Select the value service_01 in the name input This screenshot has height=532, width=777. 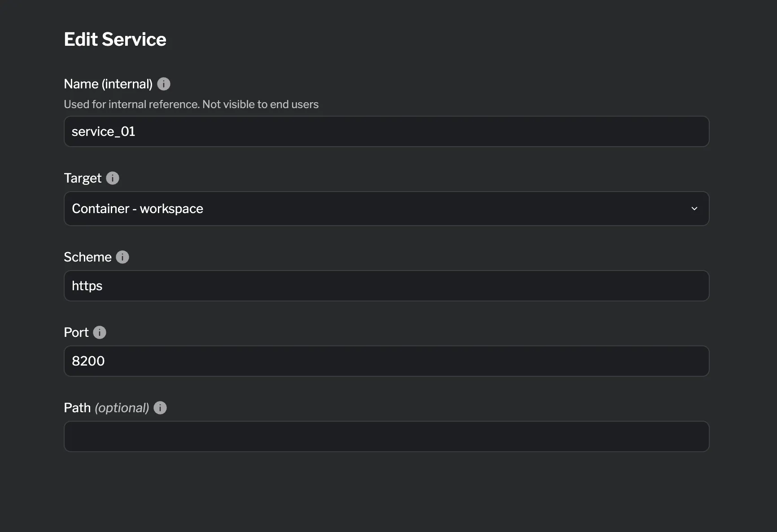103,131
